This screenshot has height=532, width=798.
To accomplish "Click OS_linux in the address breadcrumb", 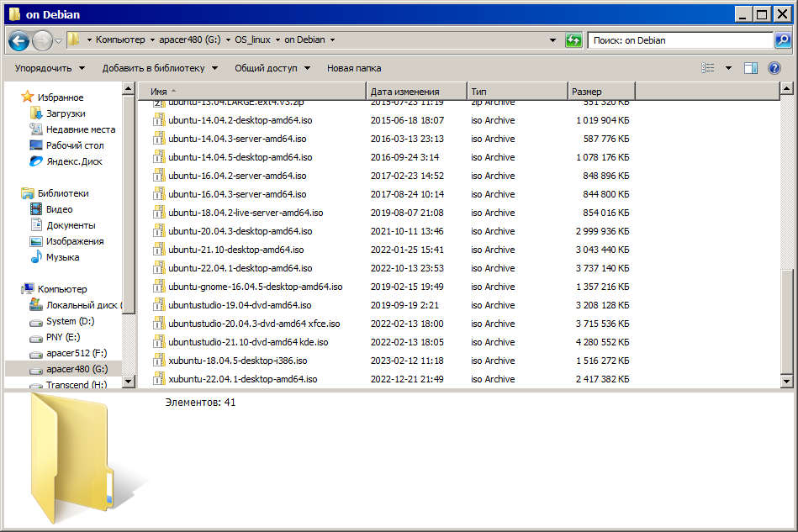I will pos(252,40).
